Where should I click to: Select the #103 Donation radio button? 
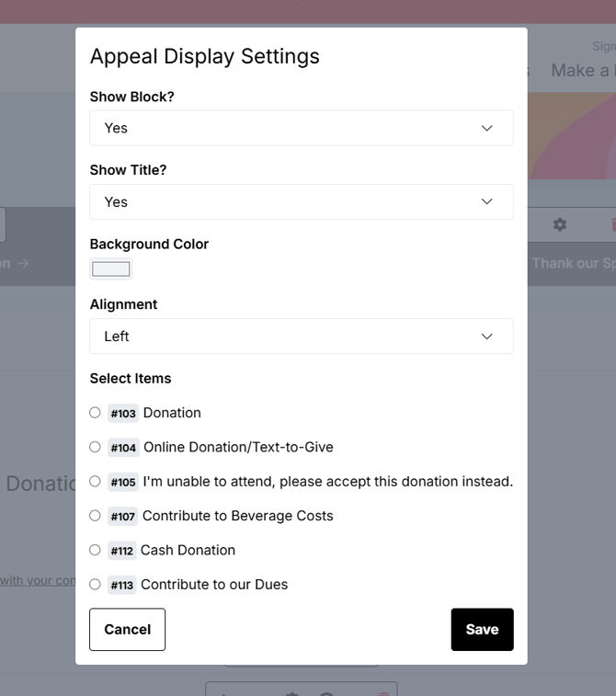pos(95,413)
